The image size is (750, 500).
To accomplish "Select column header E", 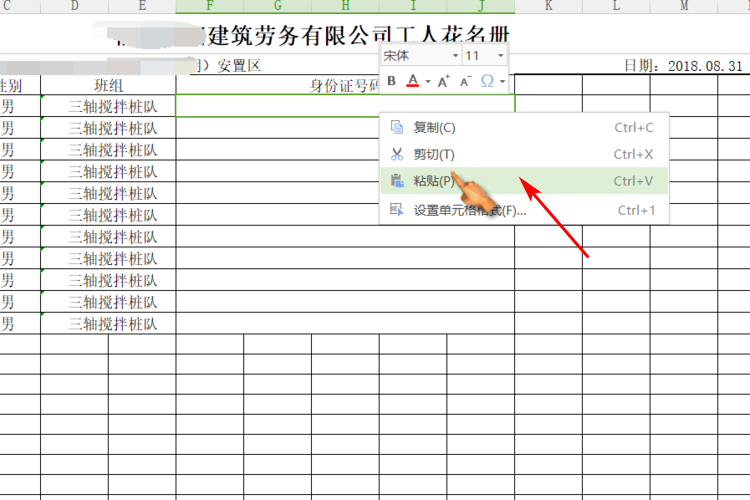I will click(x=142, y=6).
